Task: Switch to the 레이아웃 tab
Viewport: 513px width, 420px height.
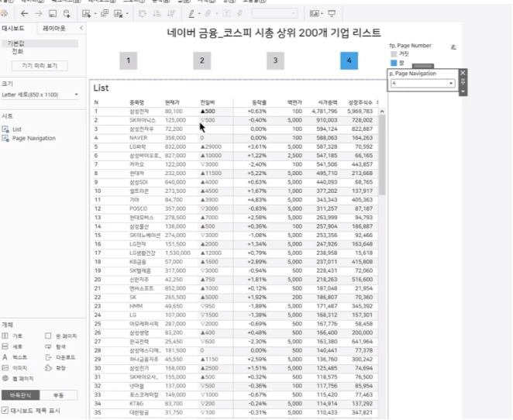Action: [54, 29]
